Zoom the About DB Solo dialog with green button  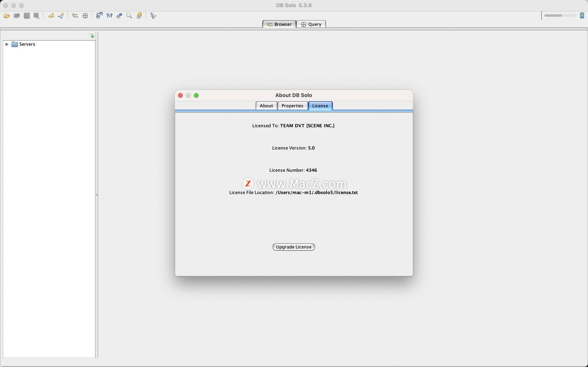(196, 95)
